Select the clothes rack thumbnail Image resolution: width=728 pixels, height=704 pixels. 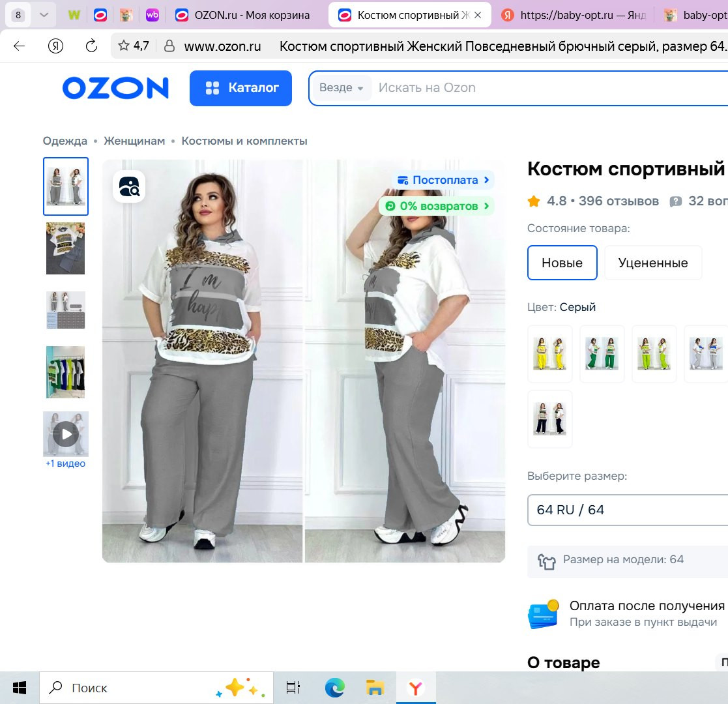point(65,372)
